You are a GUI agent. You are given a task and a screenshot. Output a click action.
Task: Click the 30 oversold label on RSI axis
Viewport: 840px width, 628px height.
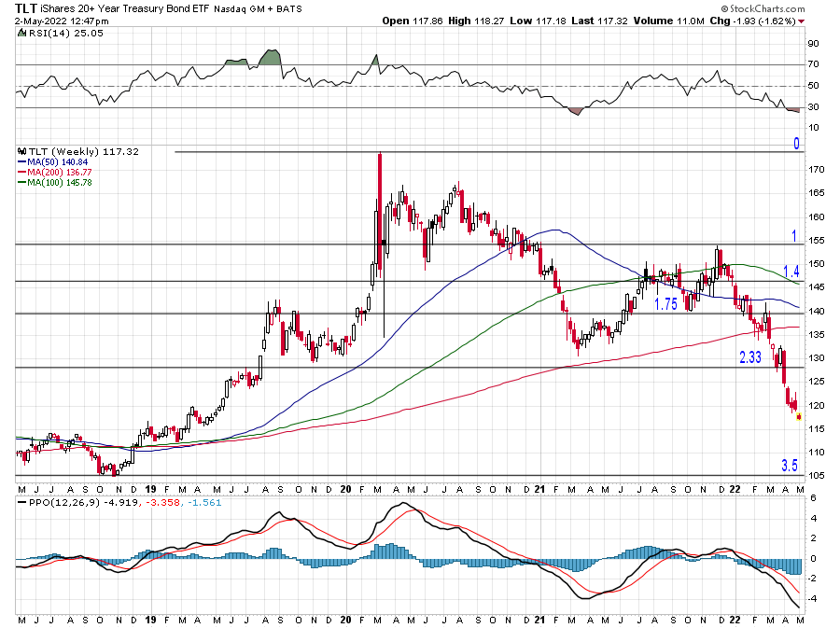click(x=813, y=107)
